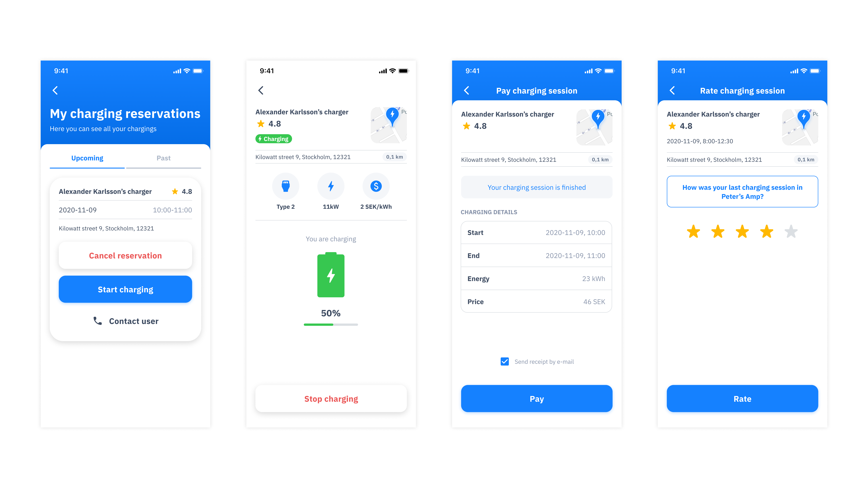Click the back arrow on charging session screen
The height and width of the screenshot is (488, 868).
pyautogui.click(x=261, y=91)
